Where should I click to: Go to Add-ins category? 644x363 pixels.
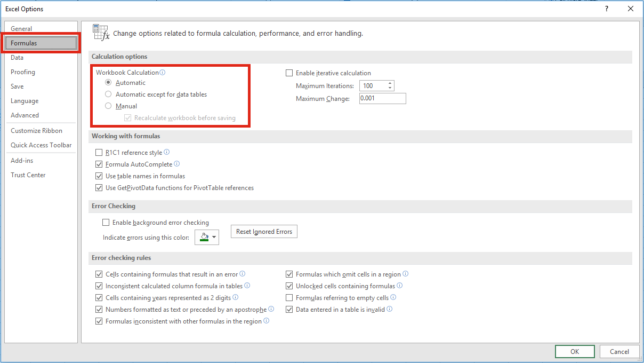(41, 161)
